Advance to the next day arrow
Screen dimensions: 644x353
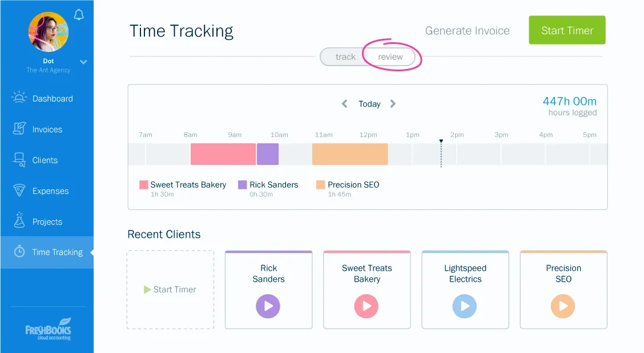394,104
